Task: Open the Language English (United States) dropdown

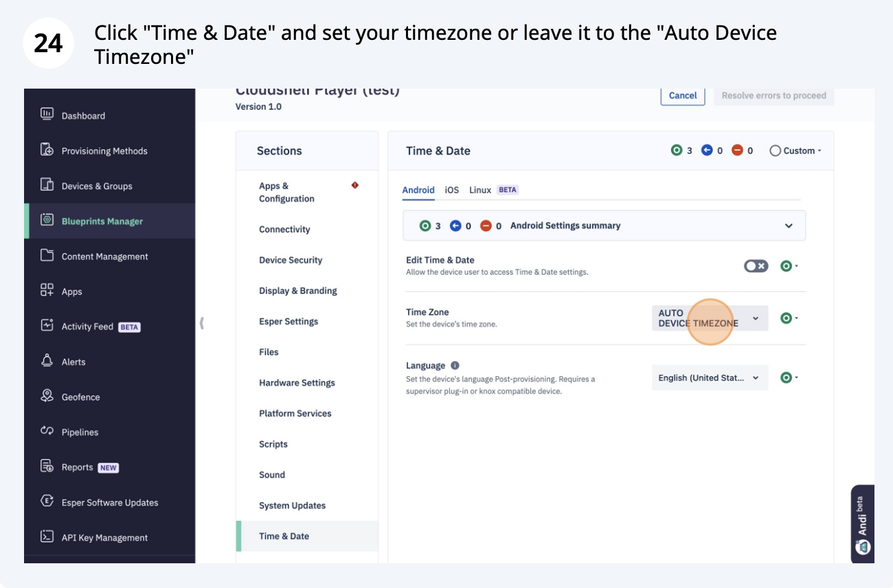Action: (710, 378)
